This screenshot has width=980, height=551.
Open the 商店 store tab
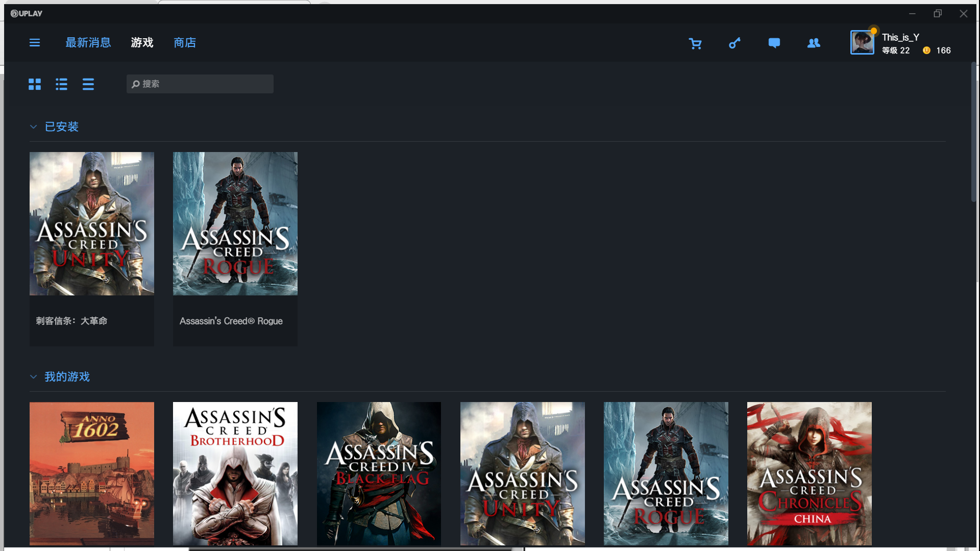point(185,43)
